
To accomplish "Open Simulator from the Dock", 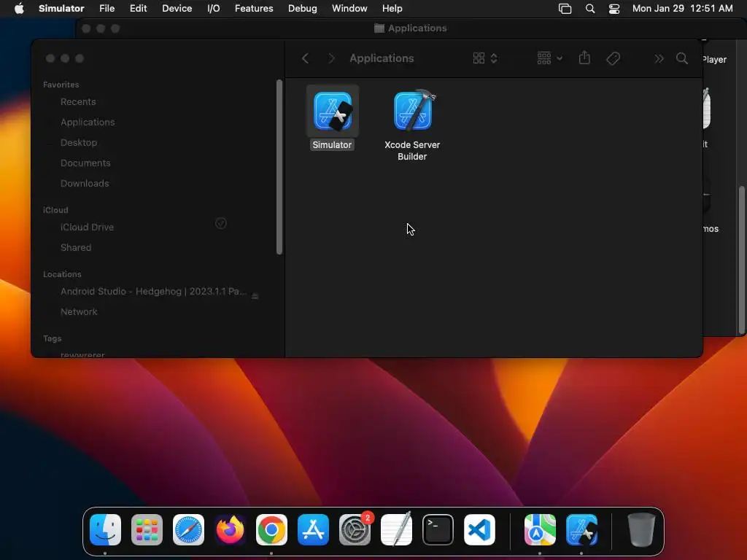I will click(581, 530).
